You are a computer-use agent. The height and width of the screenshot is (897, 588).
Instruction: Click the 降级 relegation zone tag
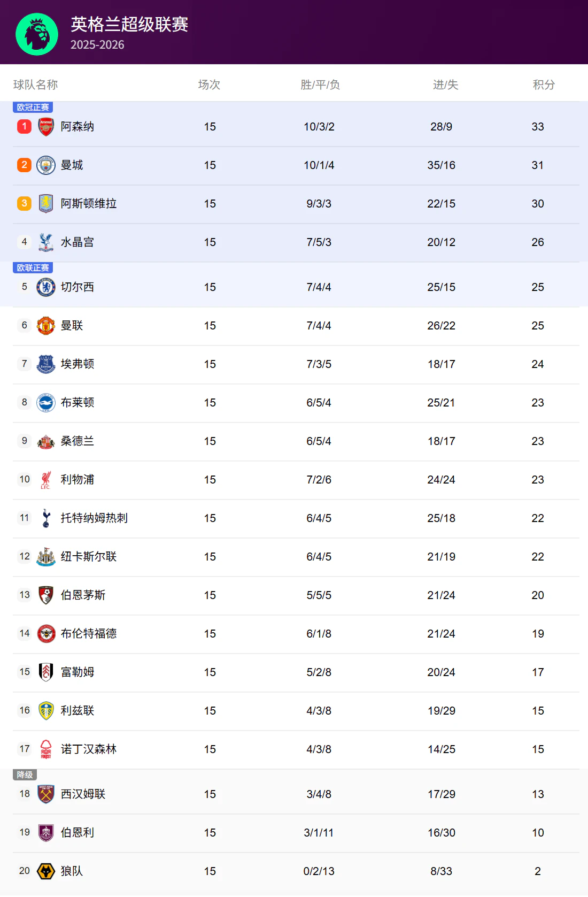(x=25, y=775)
